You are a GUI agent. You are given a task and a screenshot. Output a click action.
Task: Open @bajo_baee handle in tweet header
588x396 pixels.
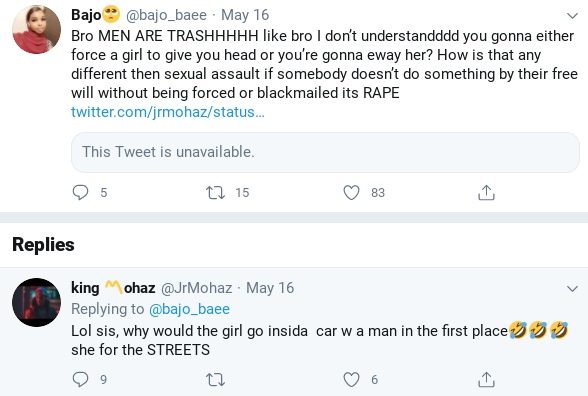tap(166, 15)
